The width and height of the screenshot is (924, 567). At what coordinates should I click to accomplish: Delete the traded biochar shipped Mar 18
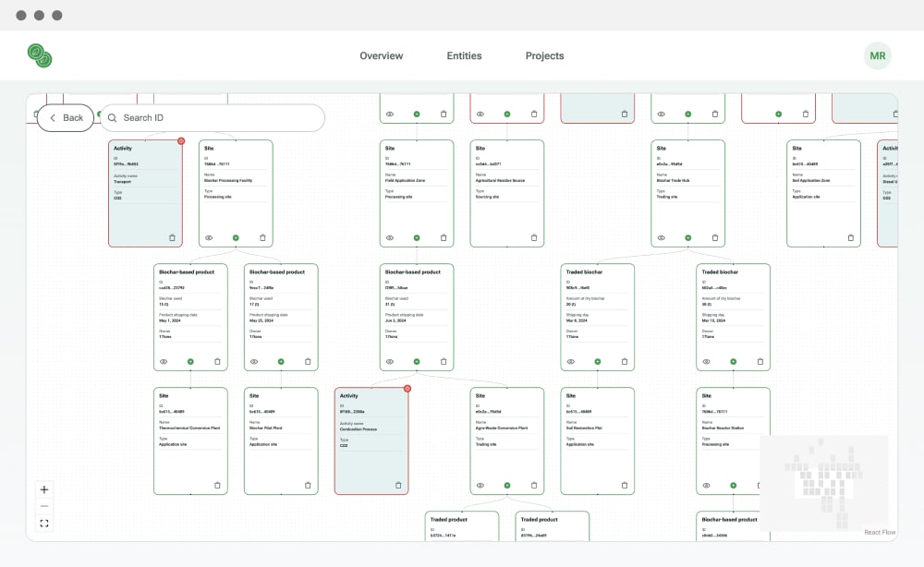click(760, 361)
